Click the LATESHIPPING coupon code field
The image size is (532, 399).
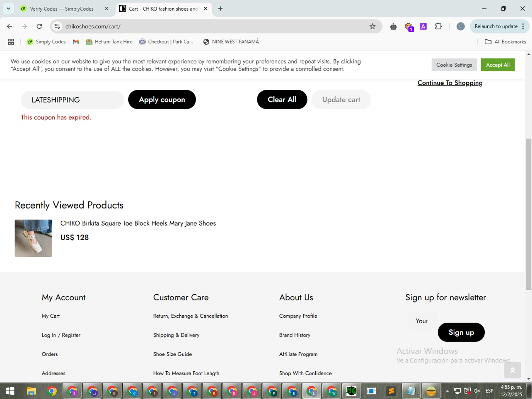tap(72, 100)
